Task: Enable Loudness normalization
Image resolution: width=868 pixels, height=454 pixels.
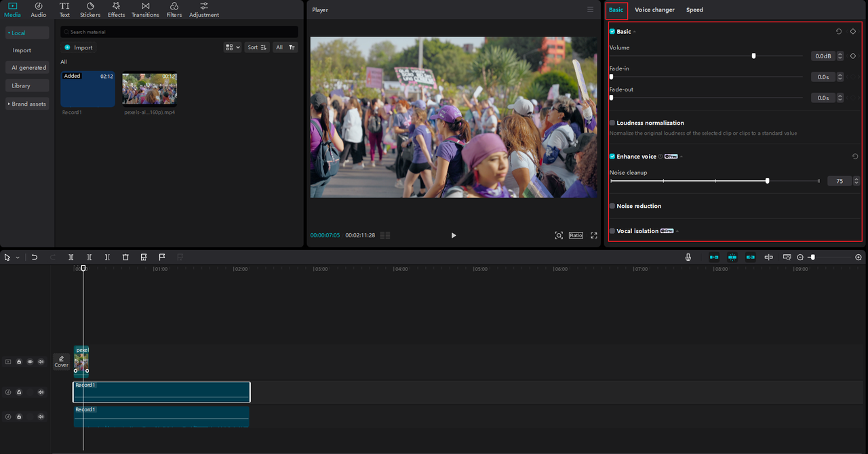Action: [612, 123]
